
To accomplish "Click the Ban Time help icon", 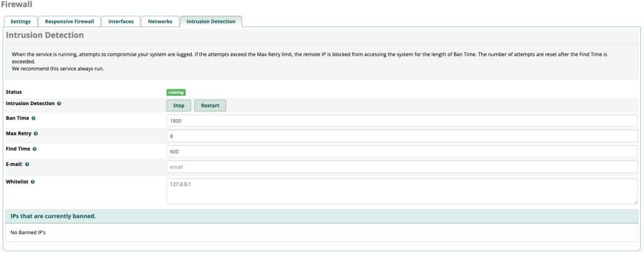I will tap(33, 118).
